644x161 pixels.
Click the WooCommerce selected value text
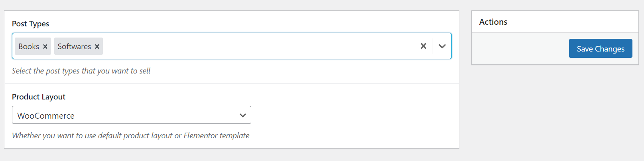(x=46, y=115)
